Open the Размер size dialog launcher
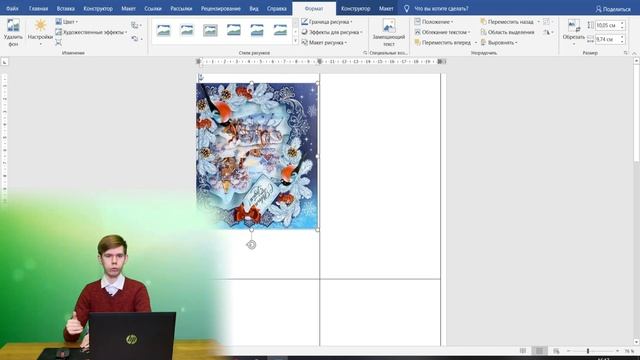The width and height of the screenshot is (640, 360). (x=626, y=53)
